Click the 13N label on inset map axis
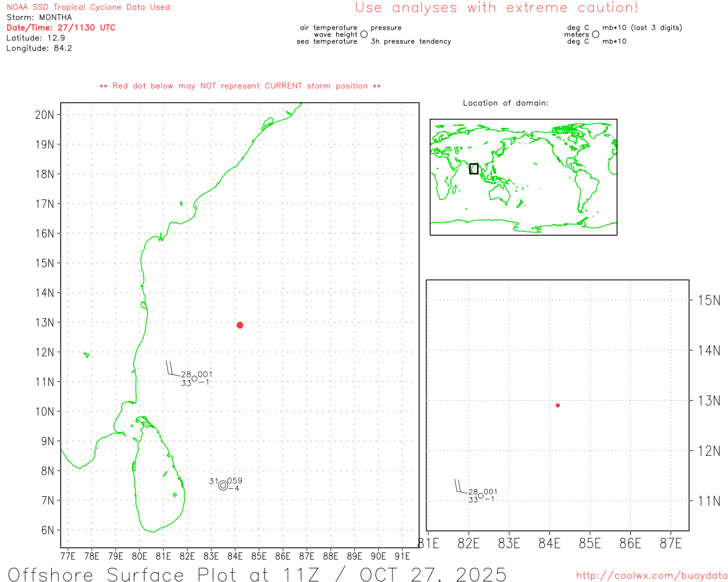The width and height of the screenshot is (728, 582). [709, 401]
